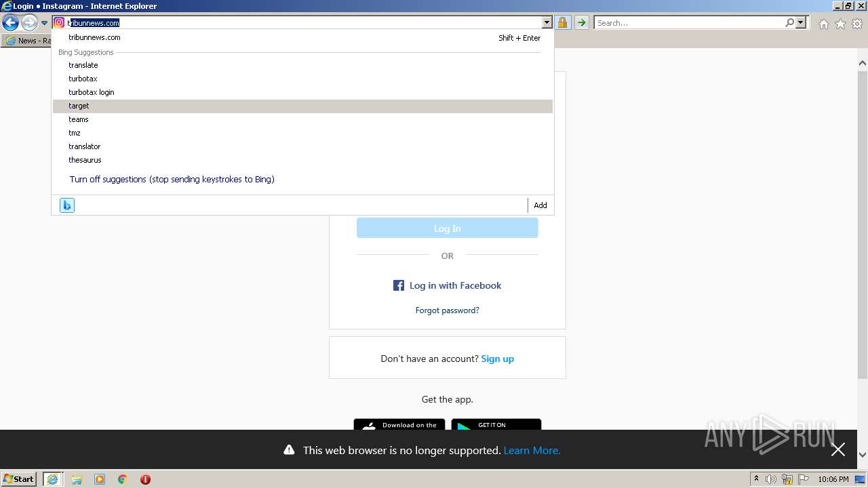The height and width of the screenshot is (488, 868).
Task: Click the Internet Explorer taskbar icon
Action: pos(53,479)
